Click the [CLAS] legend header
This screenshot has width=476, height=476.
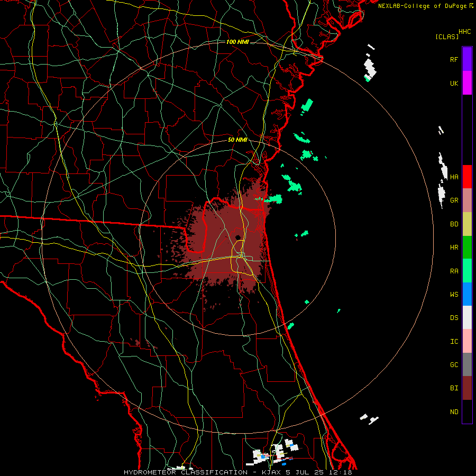(x=447, y=36)
